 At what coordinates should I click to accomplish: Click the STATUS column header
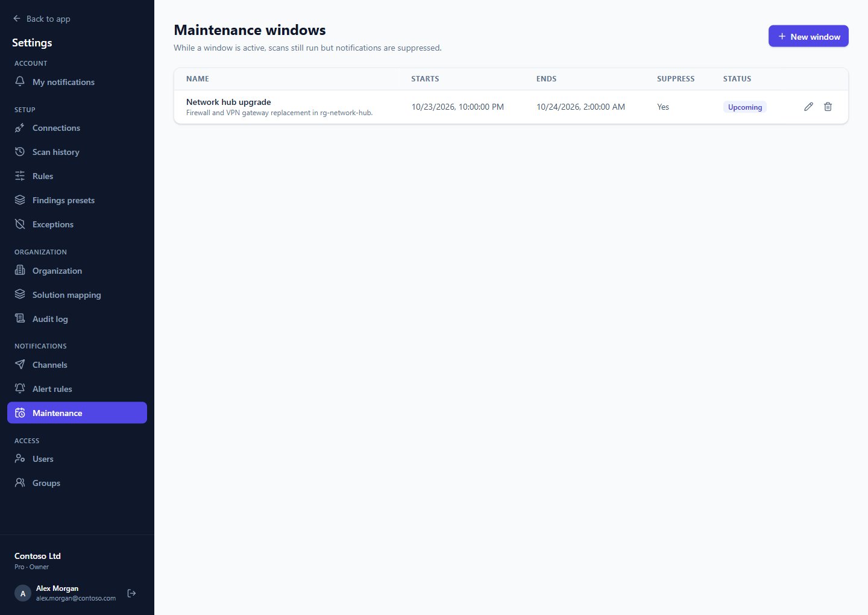(737, 79)
